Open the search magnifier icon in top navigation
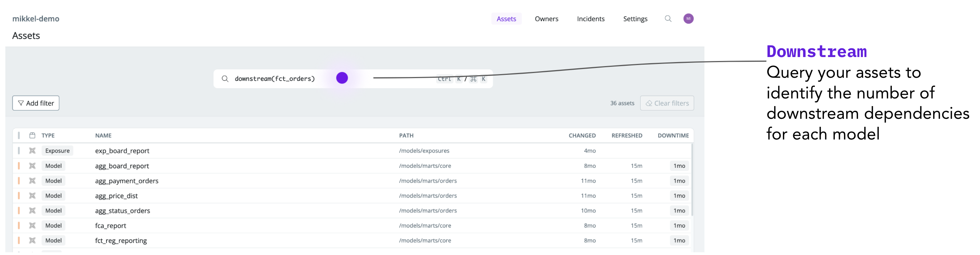Viewport: 980px width, 255px height. [x=667, y=19]
